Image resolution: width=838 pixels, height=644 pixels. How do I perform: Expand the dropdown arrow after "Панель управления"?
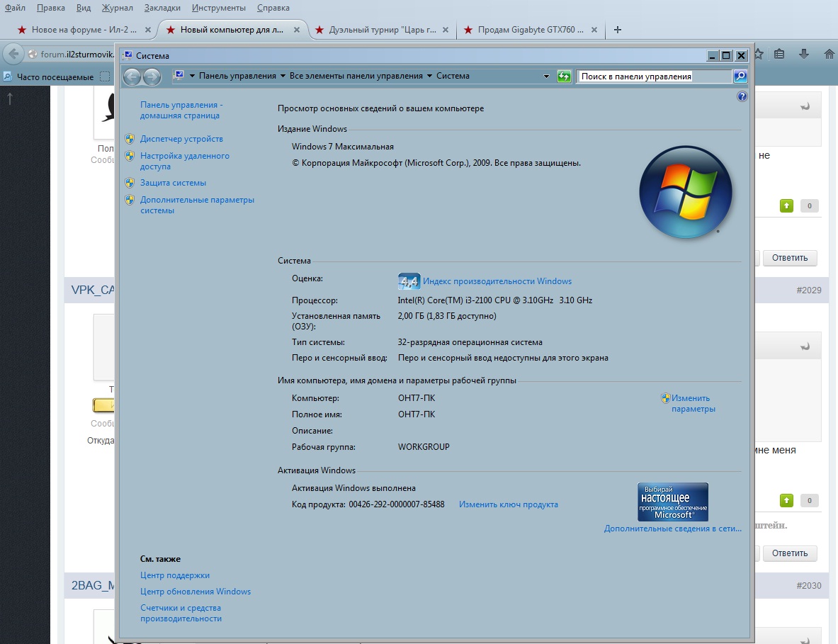pyautogui.click(x=283, y=76)
